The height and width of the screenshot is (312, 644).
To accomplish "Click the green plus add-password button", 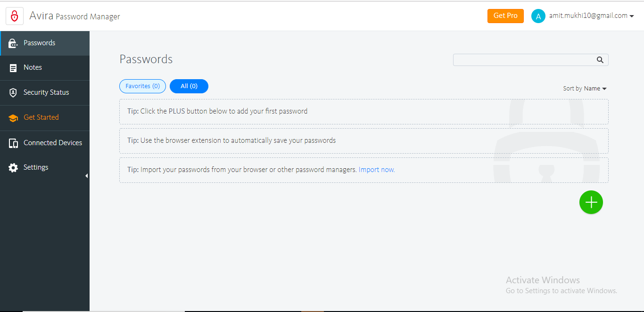I will click(x=591, y=202).
